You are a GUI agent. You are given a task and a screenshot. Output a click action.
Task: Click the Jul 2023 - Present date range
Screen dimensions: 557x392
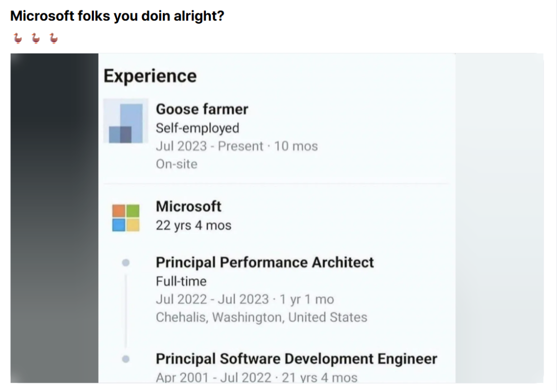[x=209, y=146]
